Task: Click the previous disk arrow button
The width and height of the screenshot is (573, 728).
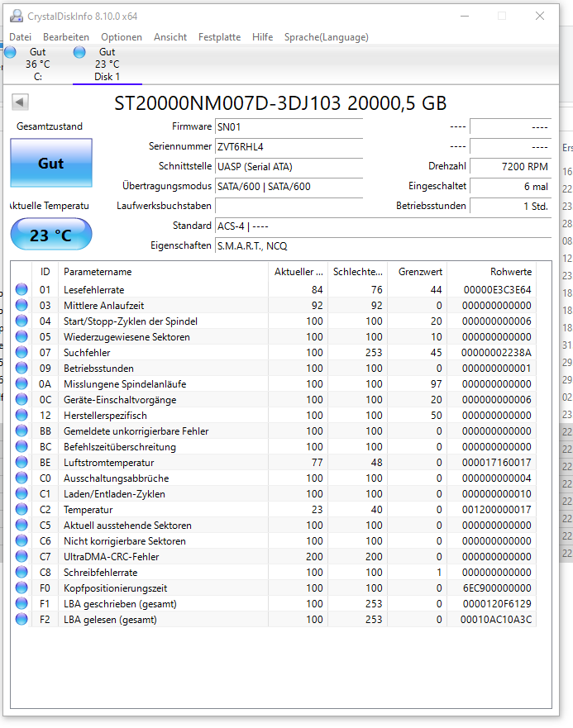Action: (x=20, y=102)
